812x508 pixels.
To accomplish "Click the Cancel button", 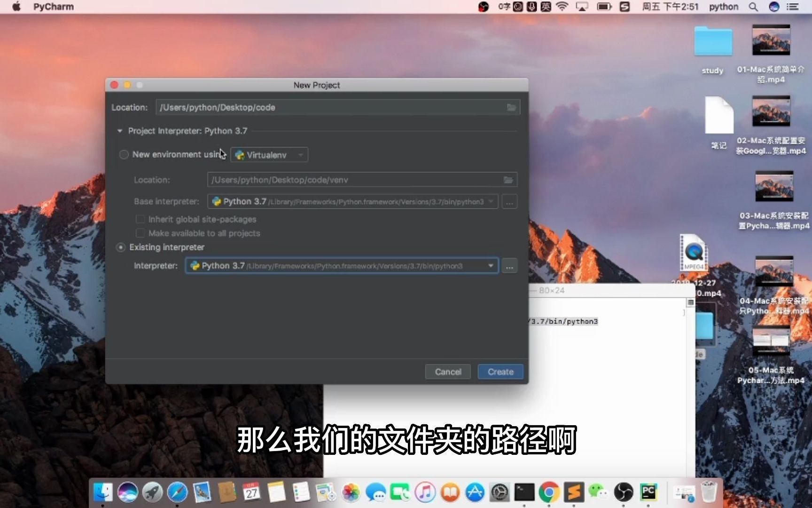I will click(447, 372).
